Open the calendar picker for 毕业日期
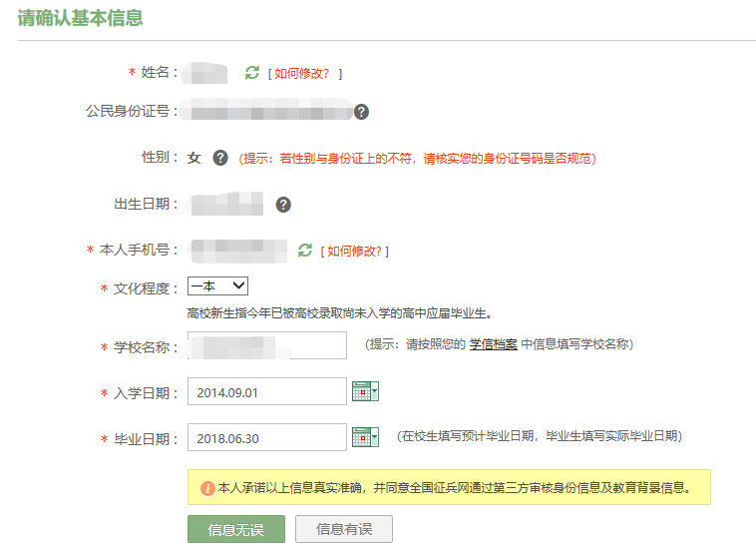The image size is (756, 548). click(x=365, y=437)
